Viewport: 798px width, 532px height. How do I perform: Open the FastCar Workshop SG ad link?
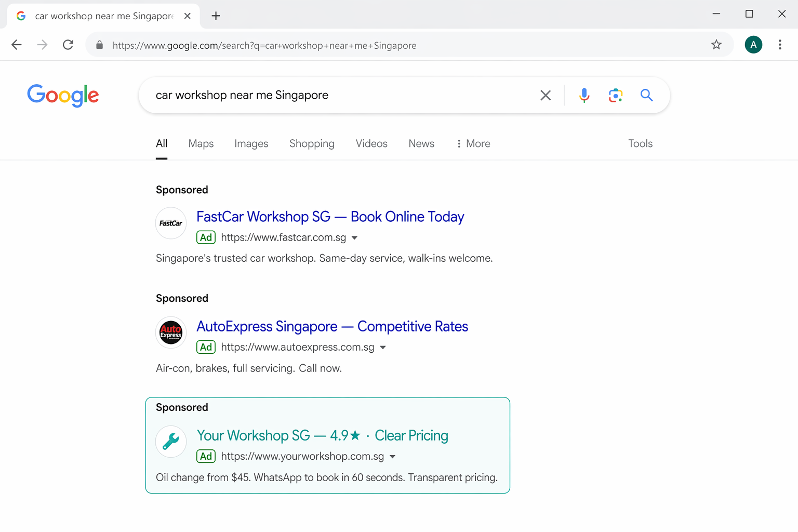point(329,217)
